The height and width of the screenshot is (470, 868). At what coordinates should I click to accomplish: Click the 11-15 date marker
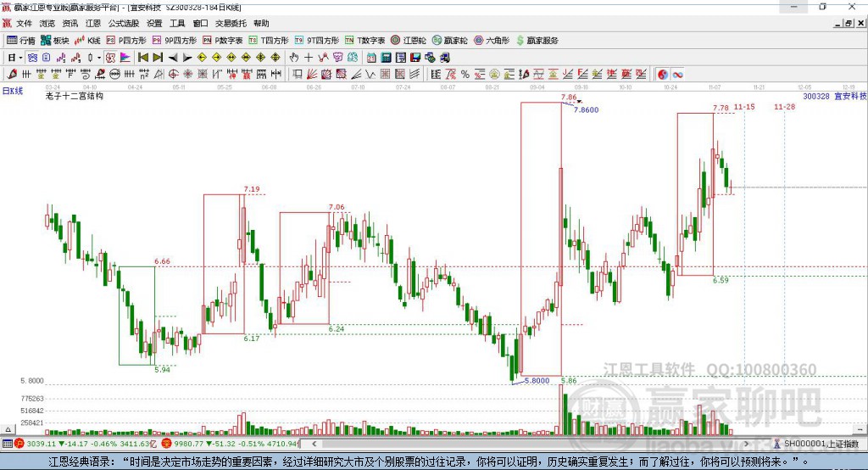tap(744, 106)
